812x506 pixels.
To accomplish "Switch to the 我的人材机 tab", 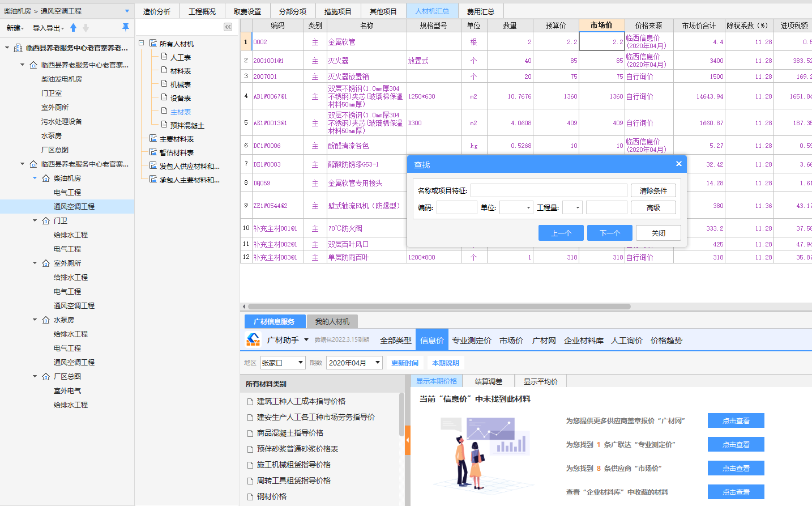I will click(332, 321).
